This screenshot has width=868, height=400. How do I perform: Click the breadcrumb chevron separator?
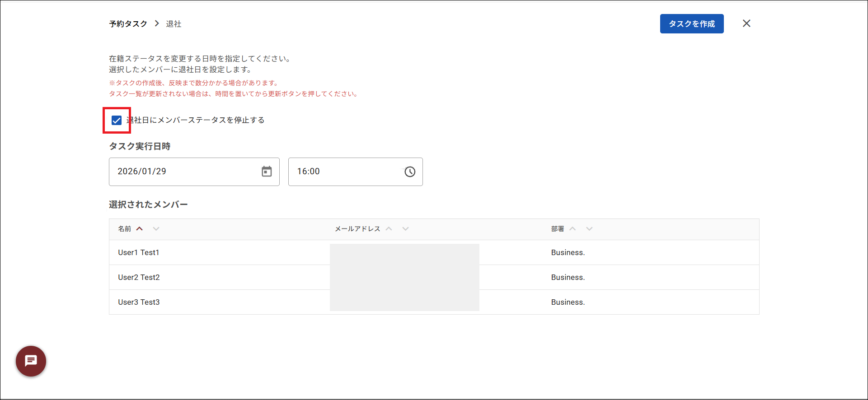coord(157,23)
